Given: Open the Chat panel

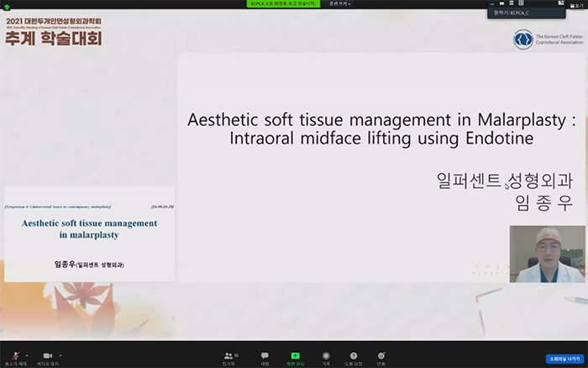Looking at the screenshot, I should click(265, 358).
